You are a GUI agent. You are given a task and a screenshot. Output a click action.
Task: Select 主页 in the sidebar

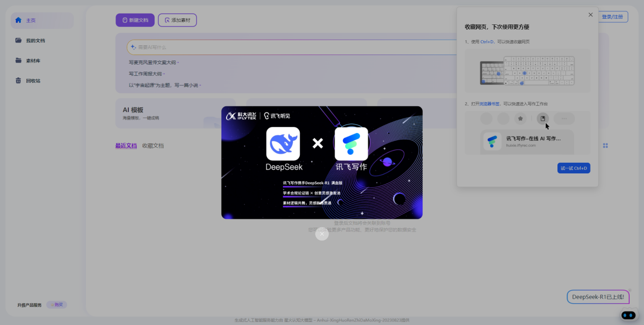tap(42, 20)
